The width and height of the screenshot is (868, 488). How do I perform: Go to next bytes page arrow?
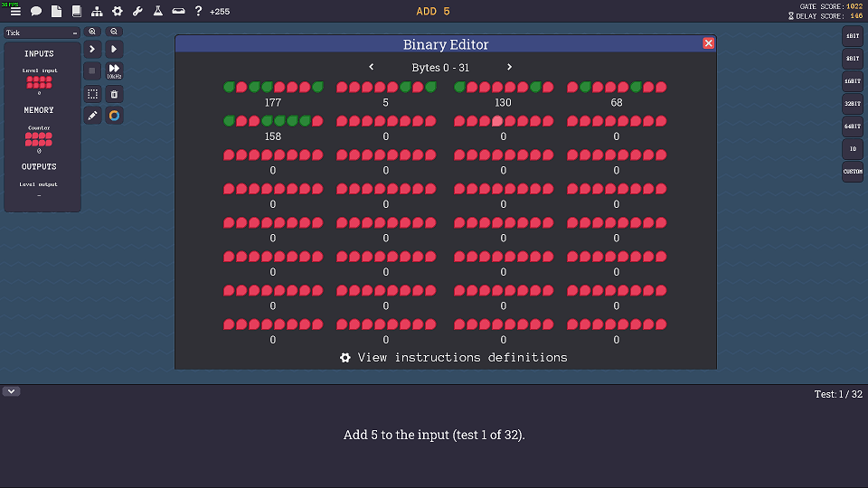click(x=509, y=67)
